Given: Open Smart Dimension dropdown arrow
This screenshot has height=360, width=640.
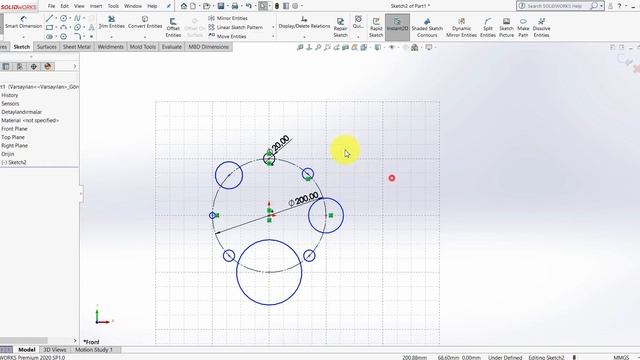Looking at the screenshot, I should pos(23,37).
